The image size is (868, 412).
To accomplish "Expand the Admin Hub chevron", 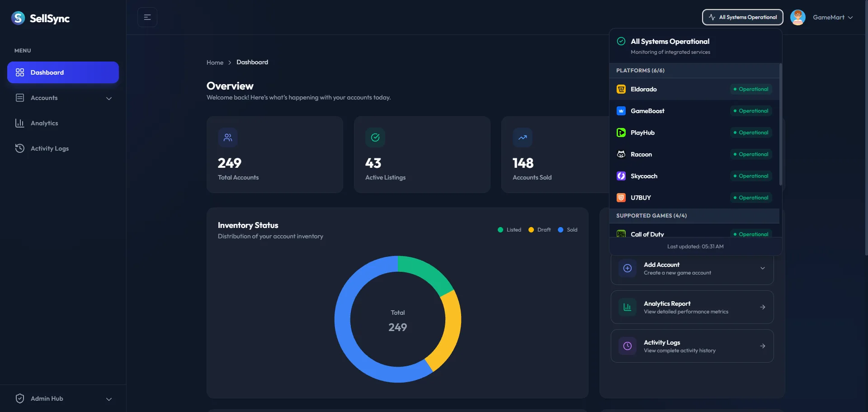I will [109, 399].
